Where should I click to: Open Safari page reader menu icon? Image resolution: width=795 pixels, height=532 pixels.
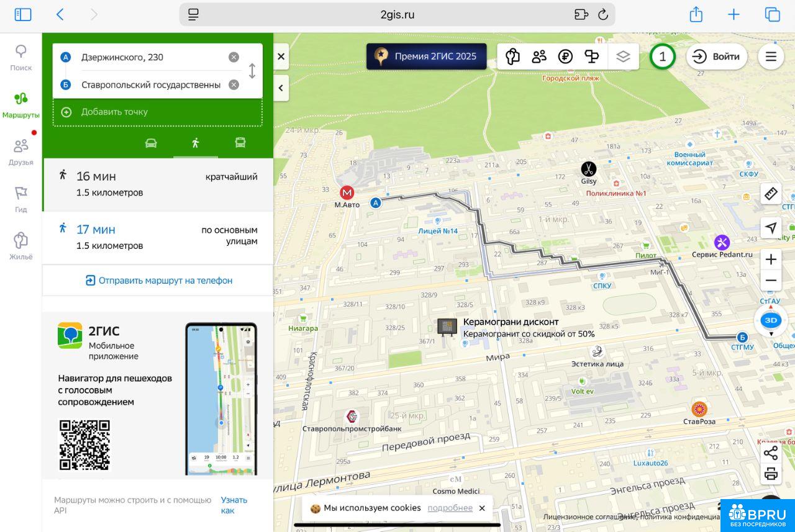pyautogui.click(x=193, y=14)
